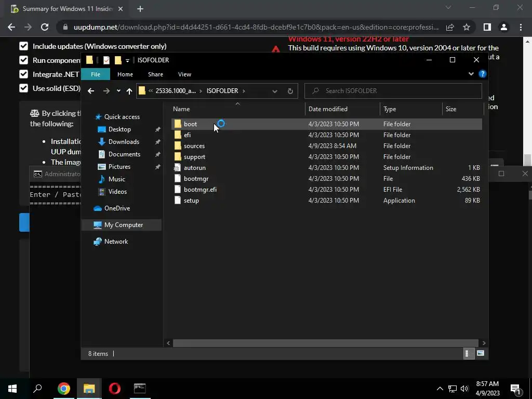532x399 pixels.
Task: Open Opera from the taskbar
Action: coord(115,389)
